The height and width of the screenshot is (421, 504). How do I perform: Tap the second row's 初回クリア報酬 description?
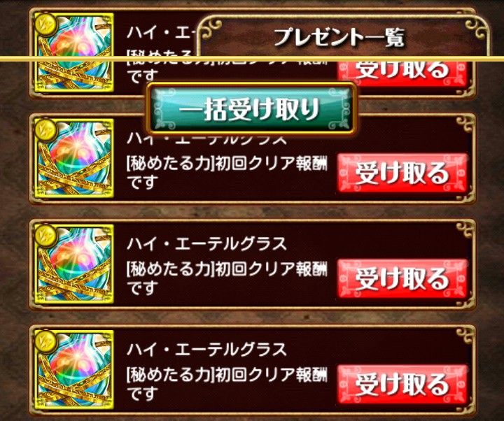click(227, 173)
